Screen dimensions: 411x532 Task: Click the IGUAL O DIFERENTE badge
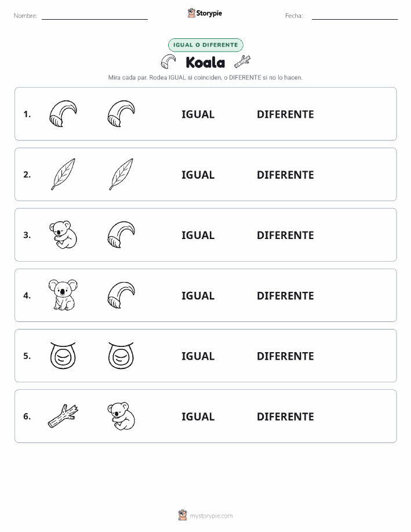[205, 45]
